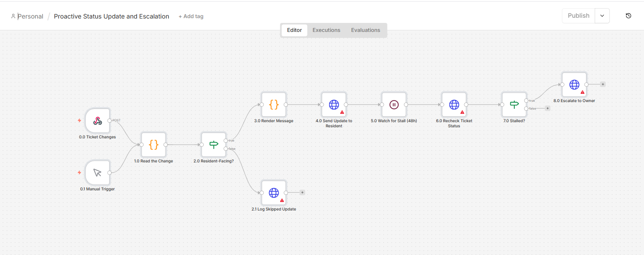Click the "0.0 Ticket Changes" label
Image resolution: width=644 pixels, height=255 pixels.
pos(97,137)
